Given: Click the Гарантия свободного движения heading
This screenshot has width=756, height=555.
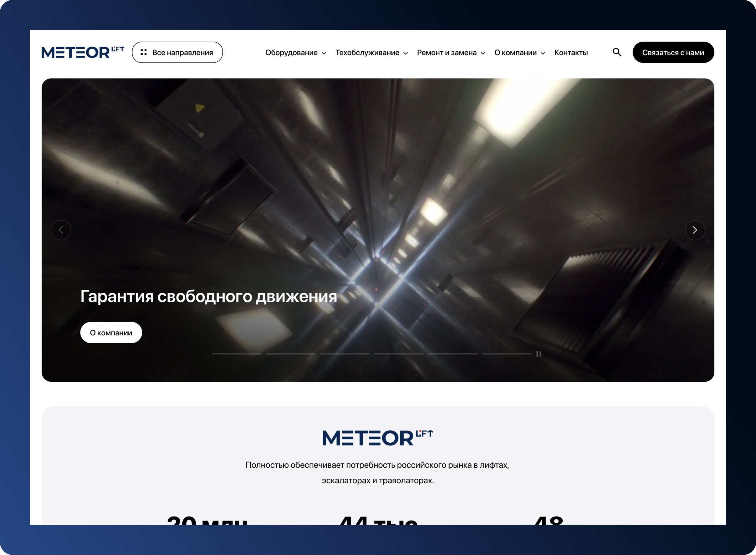Looking at the screenshot, I should (x=208, y=296).
